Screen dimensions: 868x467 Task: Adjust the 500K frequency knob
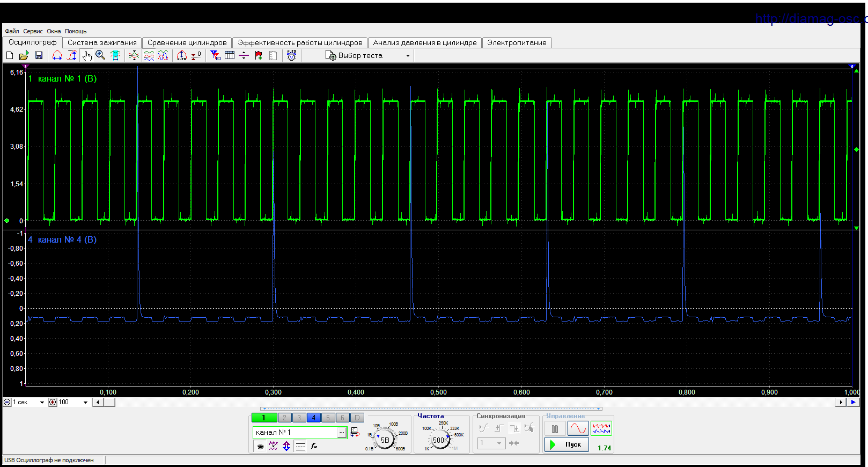pyautogui.click(x=440, y=440)
